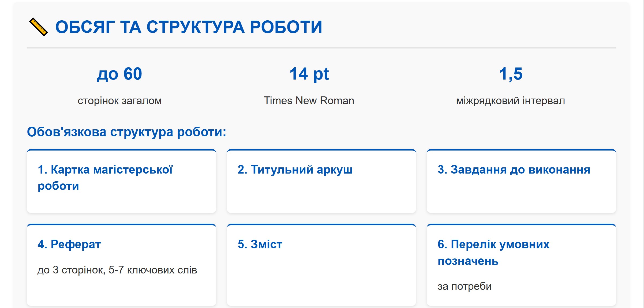Click the ruler emoji icon in heading
This screenshot has width=644, height=308.
click(x=38, y=27)
